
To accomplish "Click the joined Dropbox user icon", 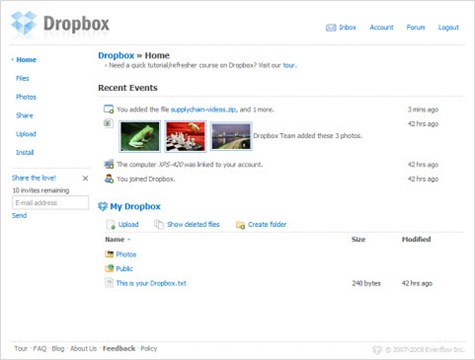I will (109, 179).
